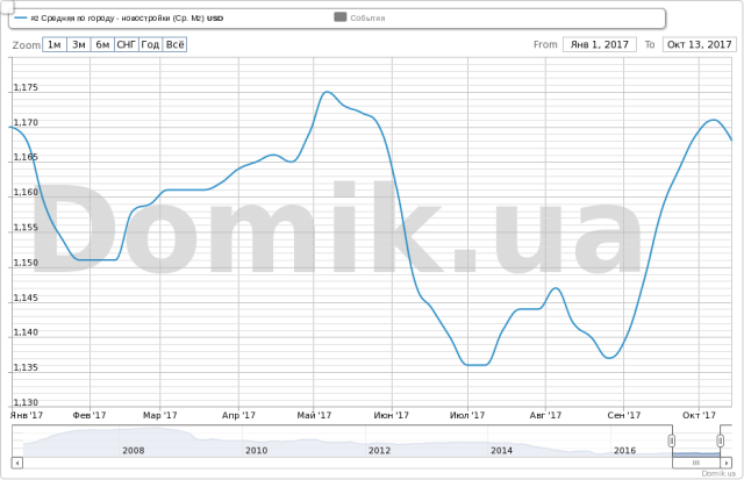Viewport: 744px width, 480px height.
Task: Click the Окт '17 axis label
Action: [699, 415]
